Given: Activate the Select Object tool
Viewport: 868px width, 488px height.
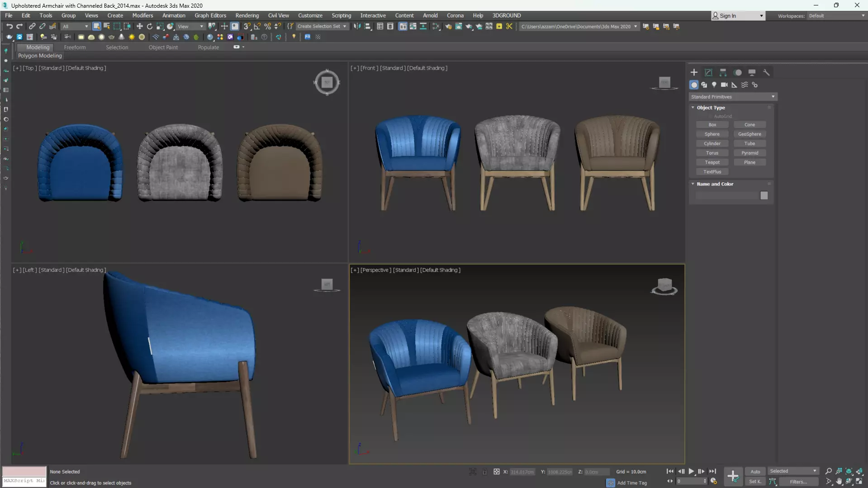Looking at the screenshot, I should point(96,26).
